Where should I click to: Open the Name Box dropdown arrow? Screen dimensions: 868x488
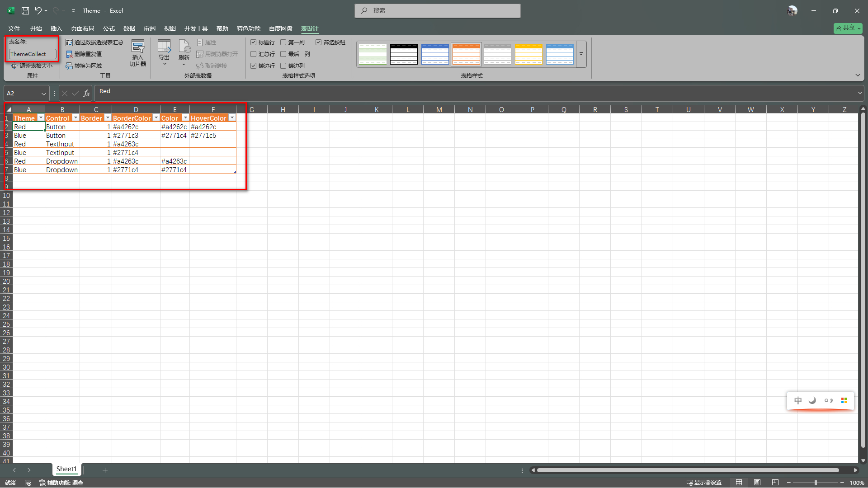44,94
